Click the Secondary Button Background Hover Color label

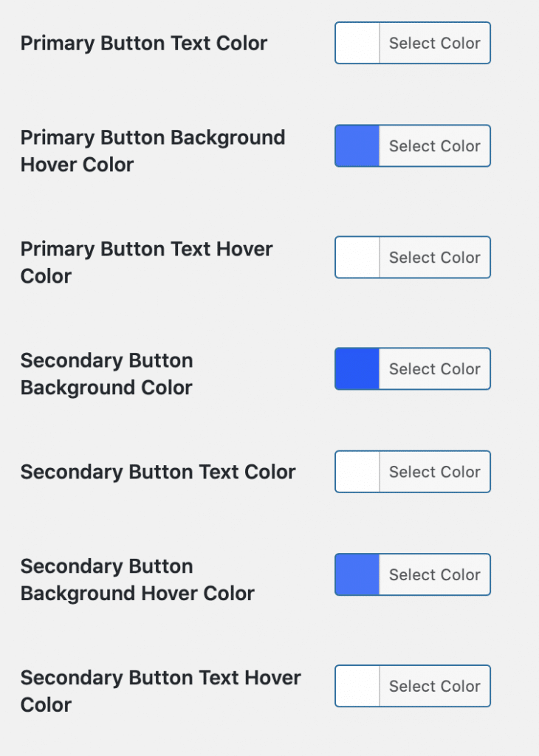[x=137, y=580]
